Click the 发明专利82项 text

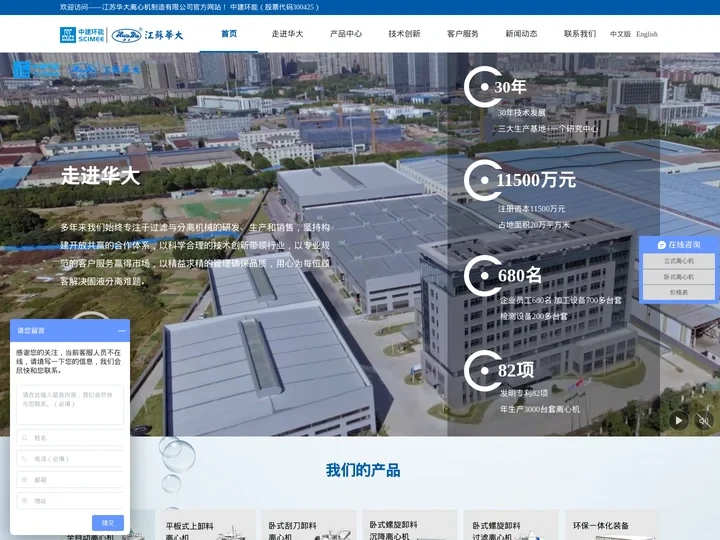[x=524, y=393]
